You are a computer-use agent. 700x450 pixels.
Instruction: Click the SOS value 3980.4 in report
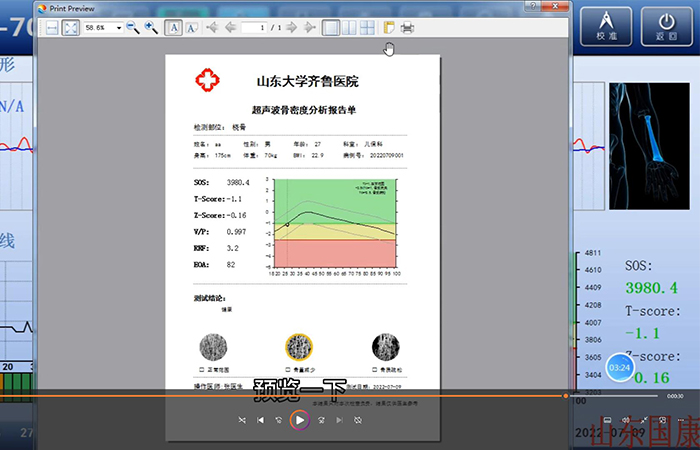(238, 183)
